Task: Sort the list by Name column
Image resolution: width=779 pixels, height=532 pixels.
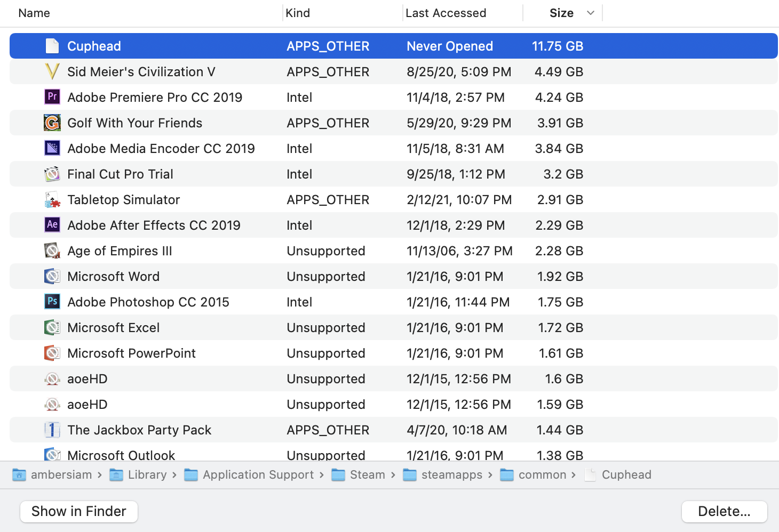Action: pos(34,13)
